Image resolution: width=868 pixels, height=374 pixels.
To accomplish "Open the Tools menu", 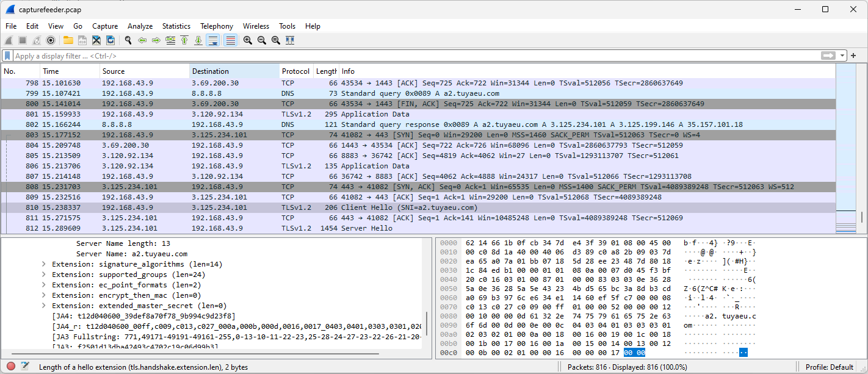I will coord(287,26).
